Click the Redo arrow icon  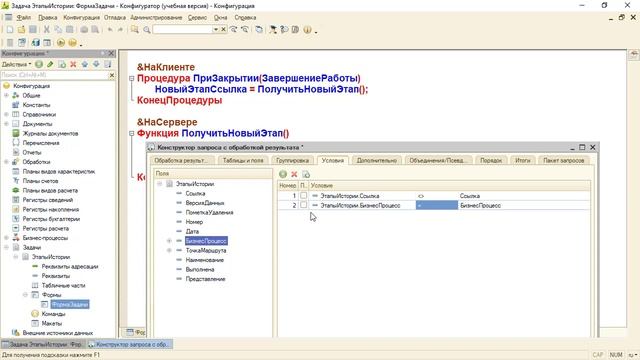[120, 29]
